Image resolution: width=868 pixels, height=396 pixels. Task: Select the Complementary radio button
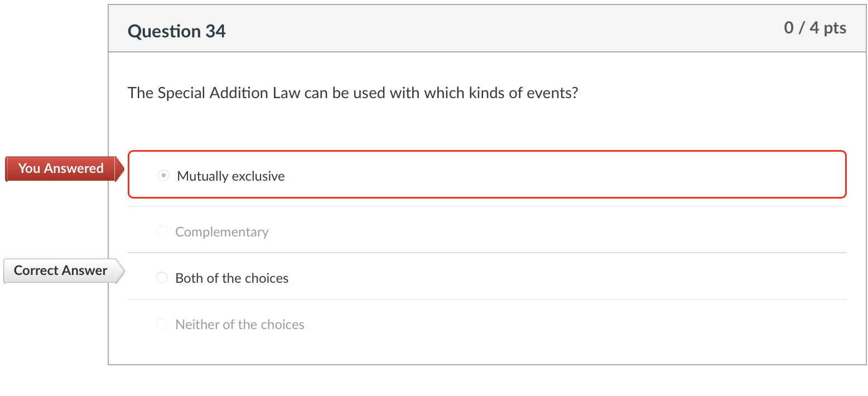162,231
